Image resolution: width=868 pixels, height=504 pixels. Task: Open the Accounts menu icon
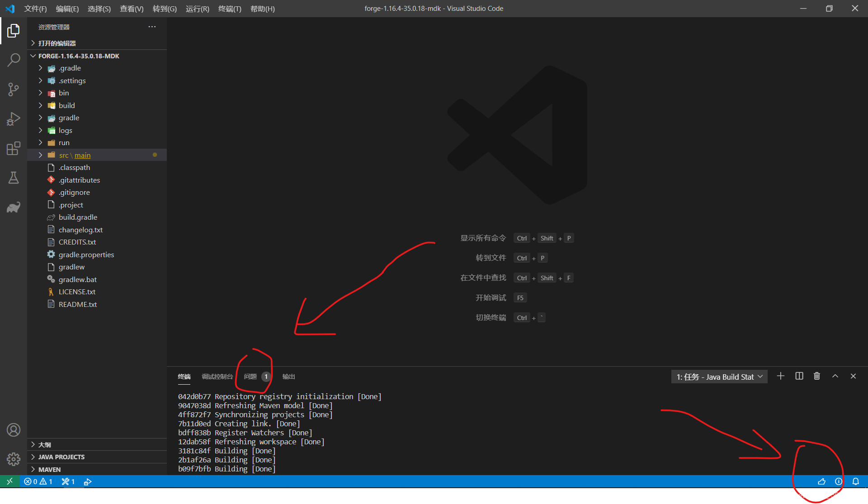click(x=14, y=430)
